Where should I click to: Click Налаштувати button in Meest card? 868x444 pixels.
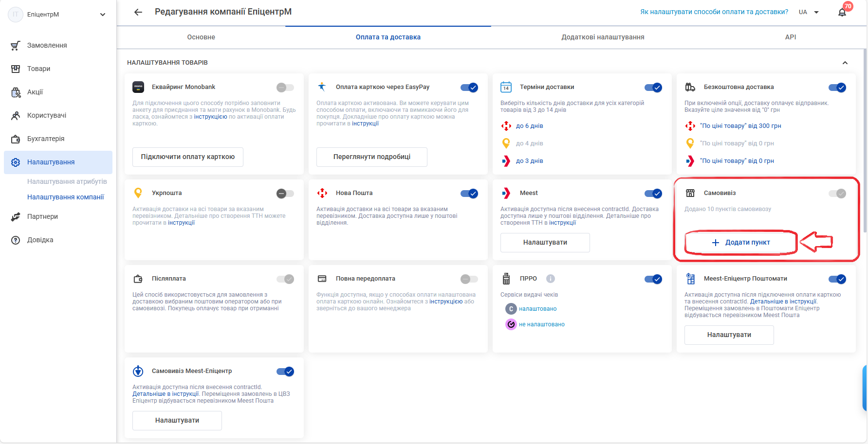click(545, 243)
